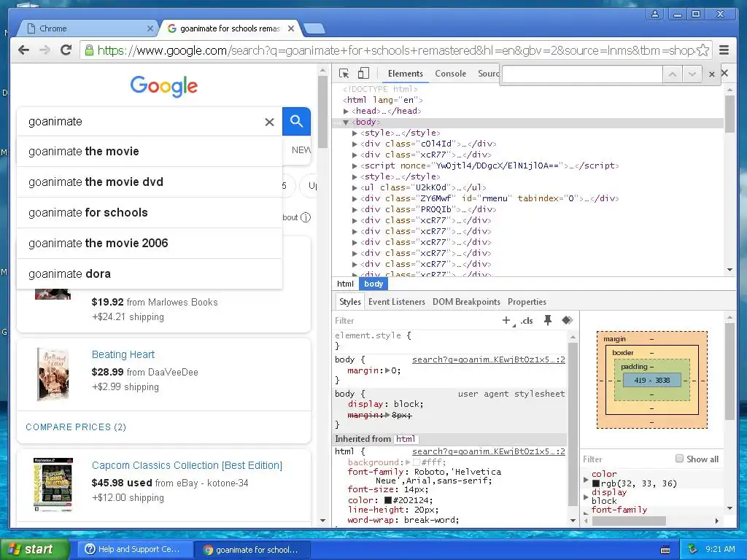747x560 pixels.
Task: Open the .cls class editor
Action: coord(527,321)
